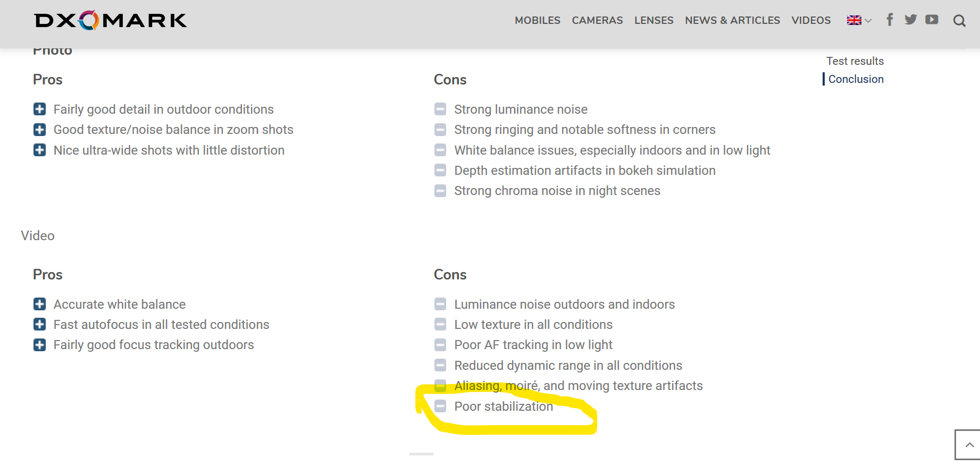Click minus icon beside Strong luminance noise
This screenshot has height=466, width=980.
point(440,109)
